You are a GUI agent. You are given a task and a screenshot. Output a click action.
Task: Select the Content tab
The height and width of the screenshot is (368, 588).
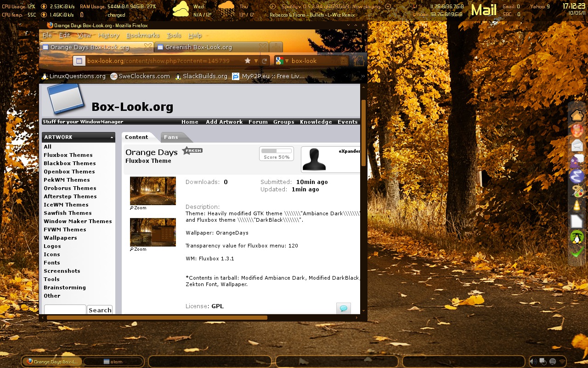pos(136,137)
